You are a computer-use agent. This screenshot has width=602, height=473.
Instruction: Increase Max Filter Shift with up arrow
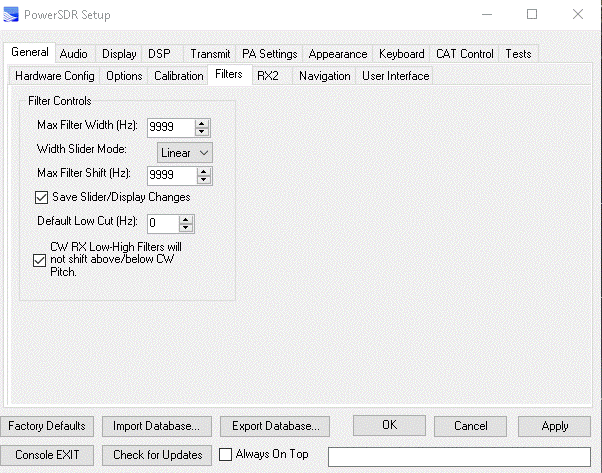click(x=204, y=172)
